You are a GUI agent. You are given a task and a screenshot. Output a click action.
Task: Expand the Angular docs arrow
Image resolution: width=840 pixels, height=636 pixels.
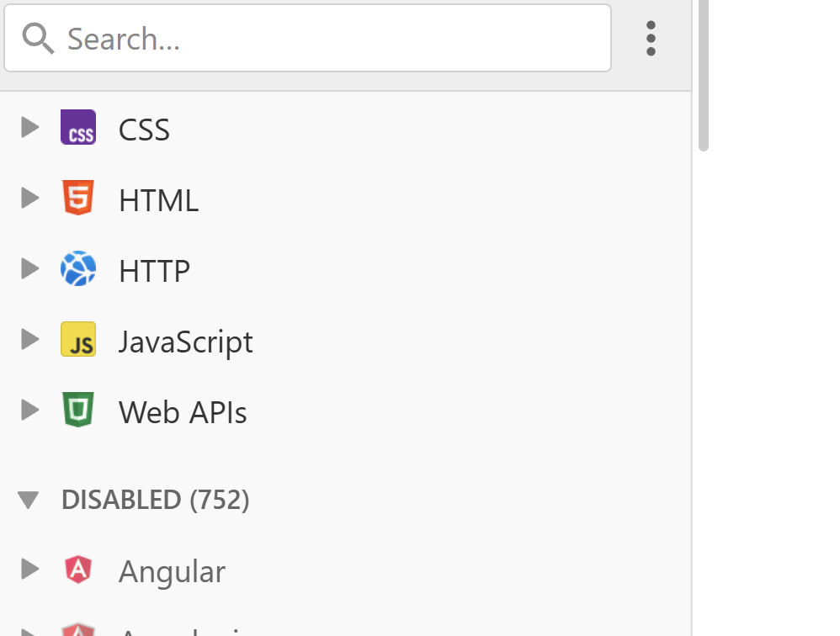29,569
